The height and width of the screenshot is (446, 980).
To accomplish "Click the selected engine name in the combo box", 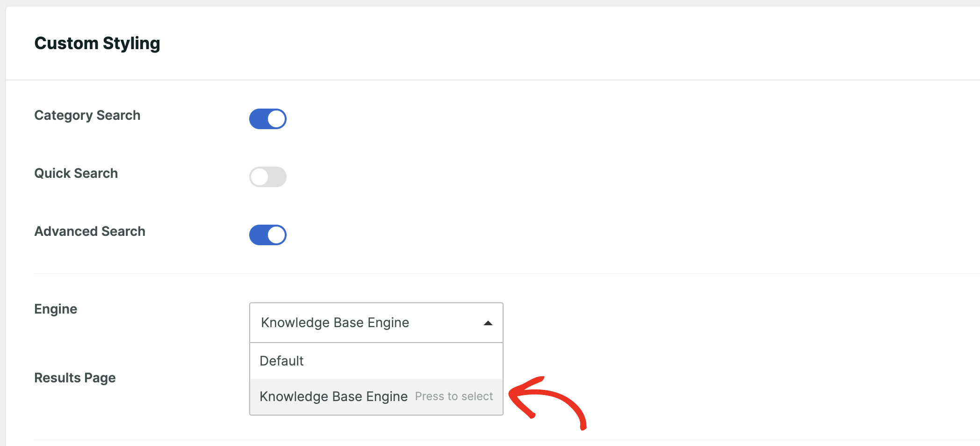I will (334, 322).
